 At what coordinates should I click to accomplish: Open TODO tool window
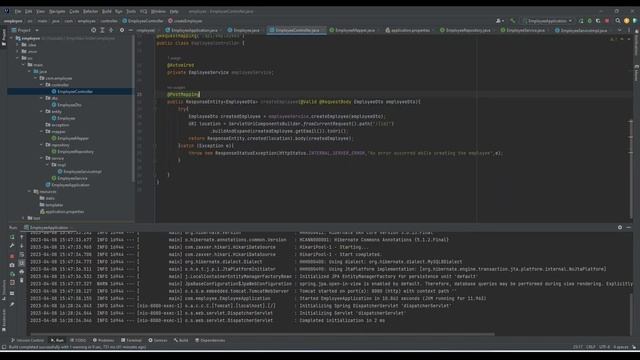(x=78, y=340)
